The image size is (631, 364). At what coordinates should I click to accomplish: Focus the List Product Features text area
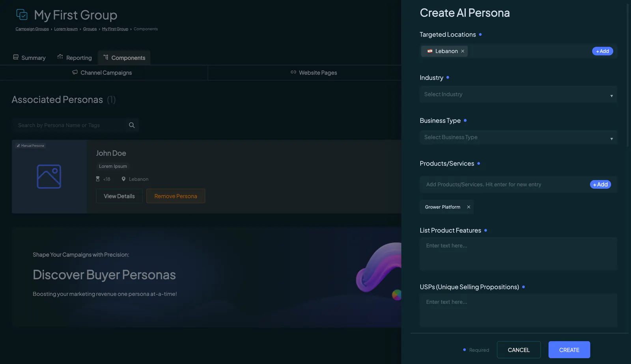[x=518, y=254]
